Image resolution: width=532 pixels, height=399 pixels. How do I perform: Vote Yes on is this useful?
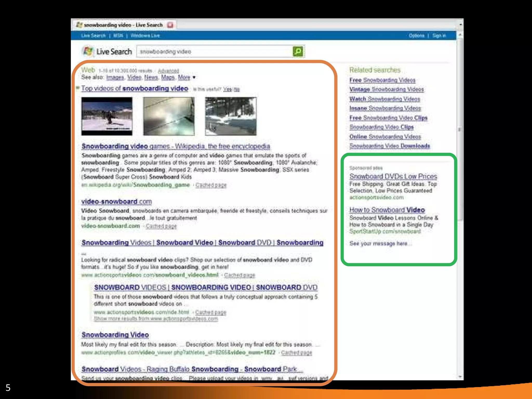(227, 89)
